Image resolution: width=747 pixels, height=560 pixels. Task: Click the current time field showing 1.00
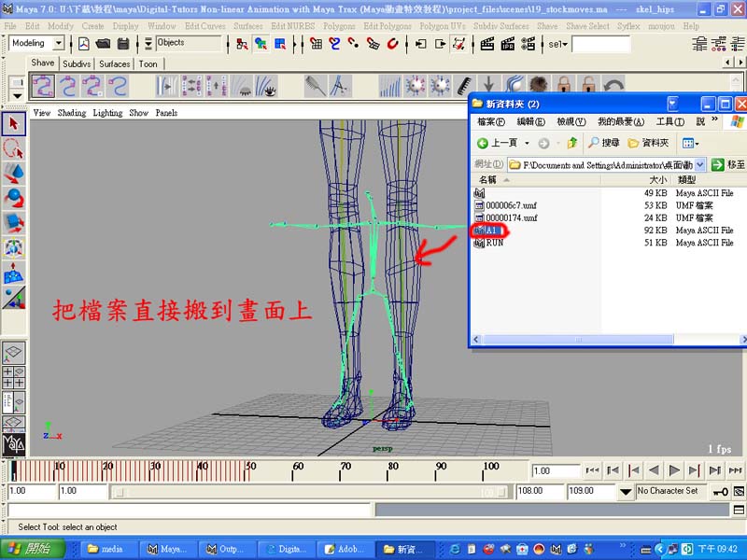556,471
